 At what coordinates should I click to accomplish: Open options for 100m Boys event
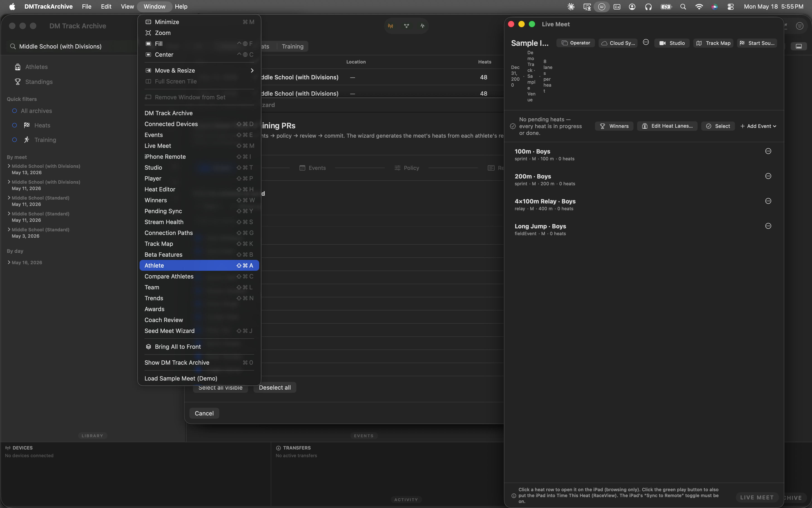[x=768, y=151]
